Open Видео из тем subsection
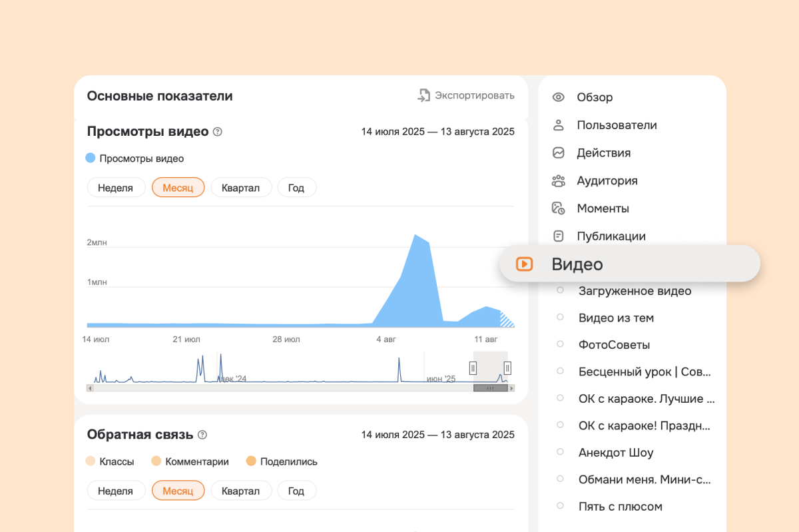Viewport: 799px width, 532px height. coord(616,318)
